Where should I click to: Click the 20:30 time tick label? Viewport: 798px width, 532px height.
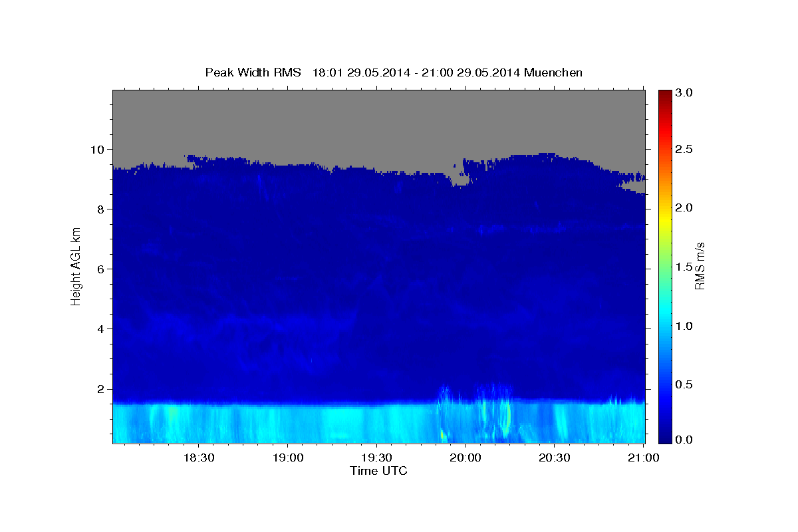pyautogui.click(x=554, y=458)
